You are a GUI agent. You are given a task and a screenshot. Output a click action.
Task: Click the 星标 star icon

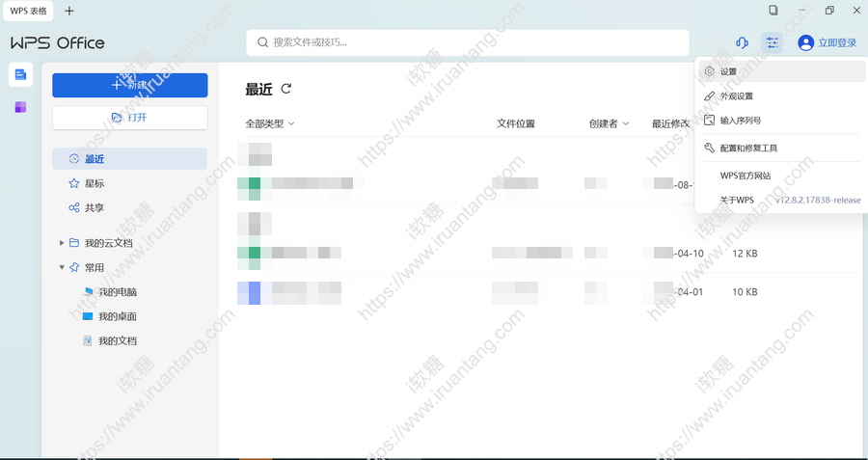(x=73, y=183)
